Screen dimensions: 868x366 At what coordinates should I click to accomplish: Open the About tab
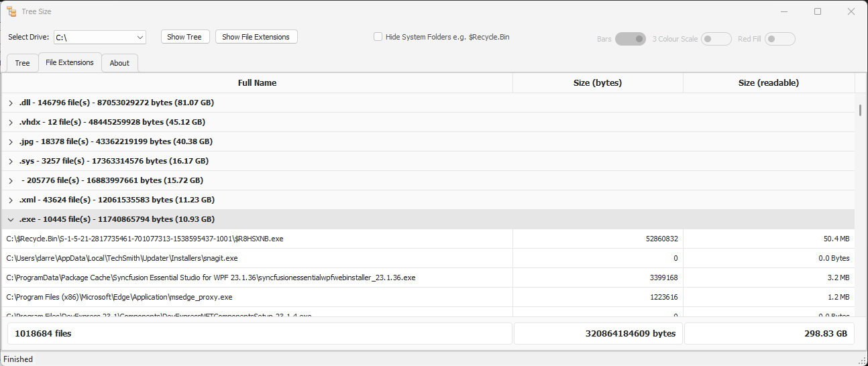pyautogui.click(x=119, y=63)
